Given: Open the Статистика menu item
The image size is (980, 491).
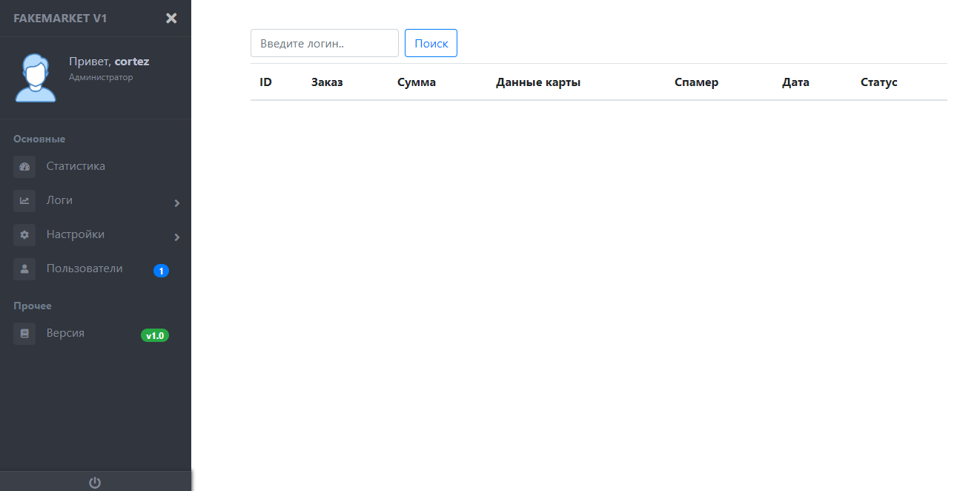Looking at the screenshot, I should (x=76, y=166).
